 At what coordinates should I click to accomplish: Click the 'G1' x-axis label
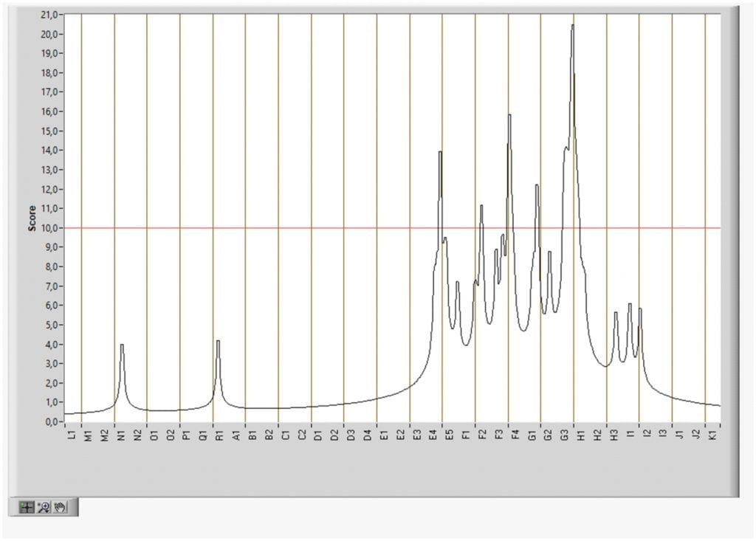tap(532, 435)
